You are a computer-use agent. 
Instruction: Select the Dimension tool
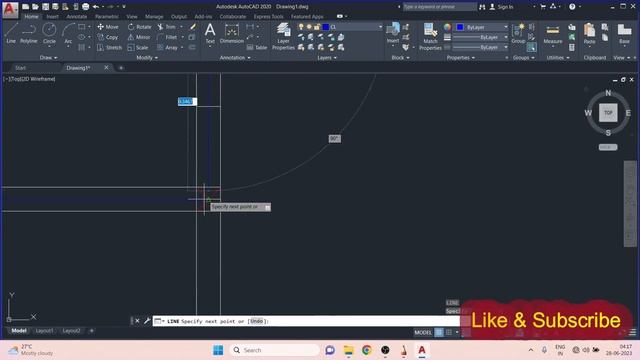click(231, 33)
